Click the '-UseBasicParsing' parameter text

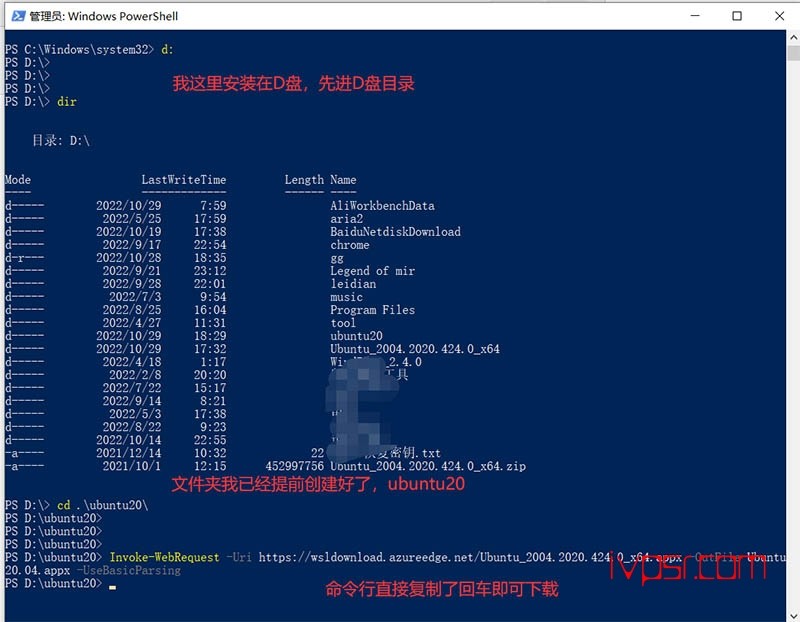(129, 570)
